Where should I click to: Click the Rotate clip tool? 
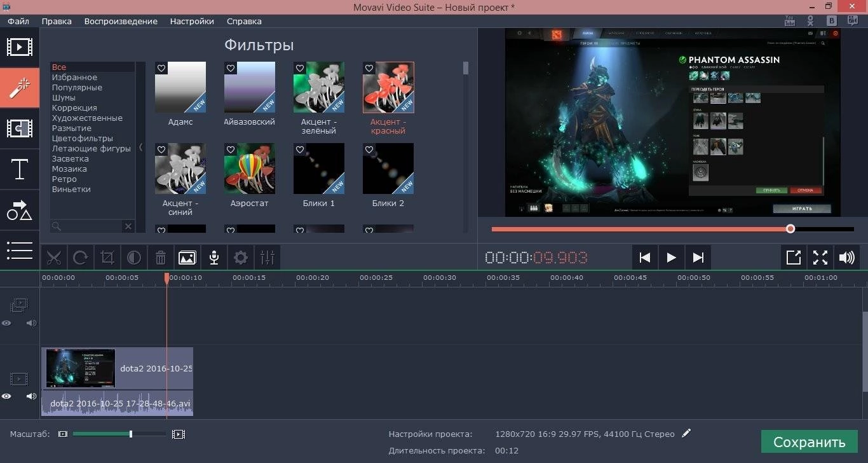click(x=81, y=258)
